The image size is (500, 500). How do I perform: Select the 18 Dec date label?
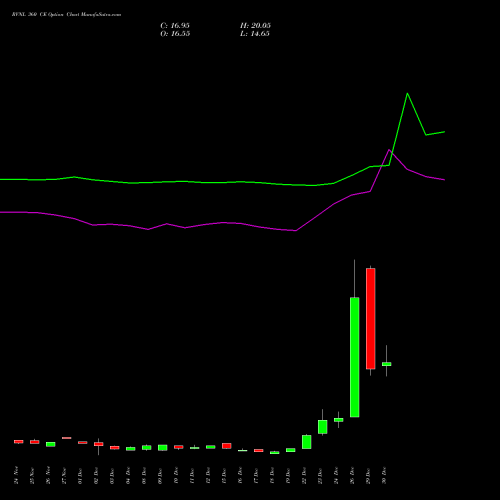point(272,475)
